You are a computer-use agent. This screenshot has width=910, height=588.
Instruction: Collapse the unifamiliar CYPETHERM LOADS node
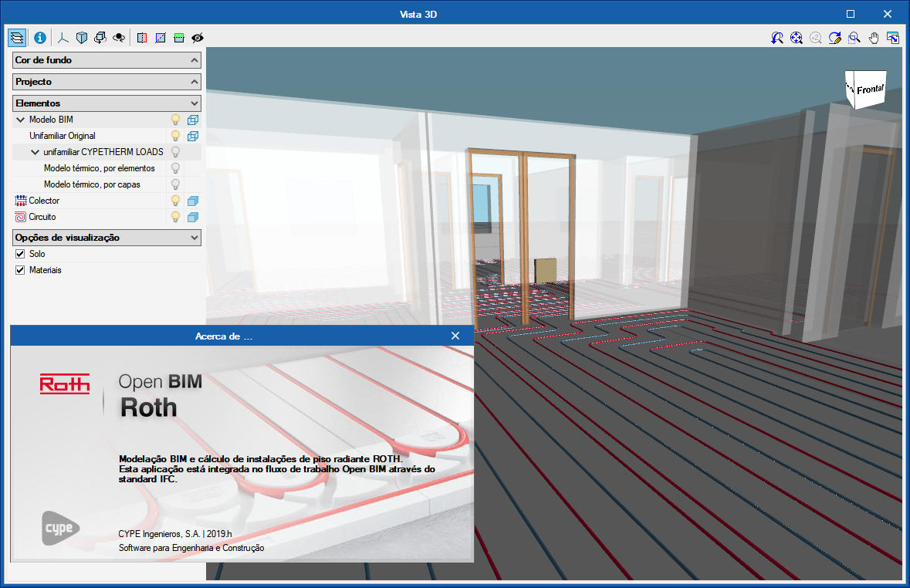(35, 152)
